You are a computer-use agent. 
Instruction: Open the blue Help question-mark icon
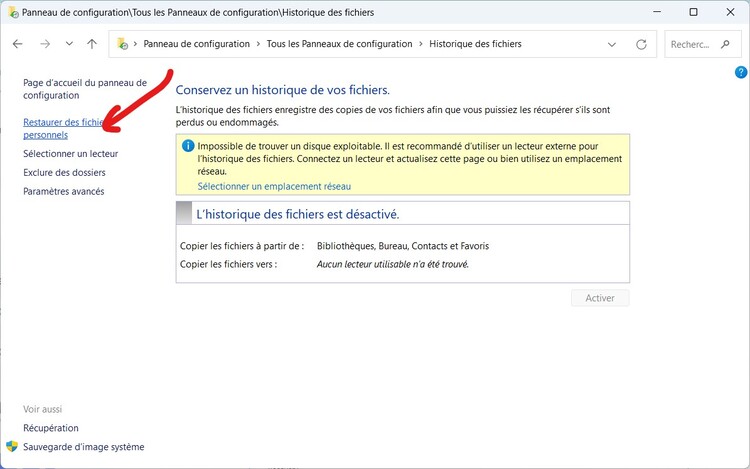[x=741, y=72]
